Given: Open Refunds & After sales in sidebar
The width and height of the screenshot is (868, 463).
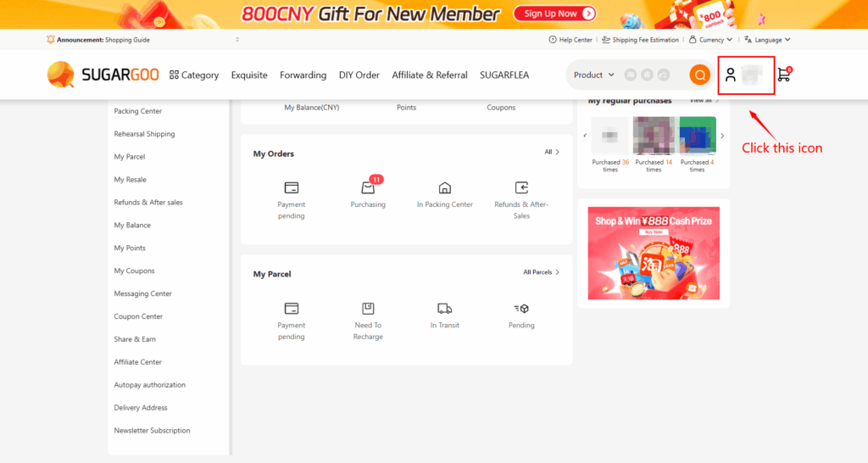Looking at the screenshot, I should pyautogui.click(x=148, y=203).
